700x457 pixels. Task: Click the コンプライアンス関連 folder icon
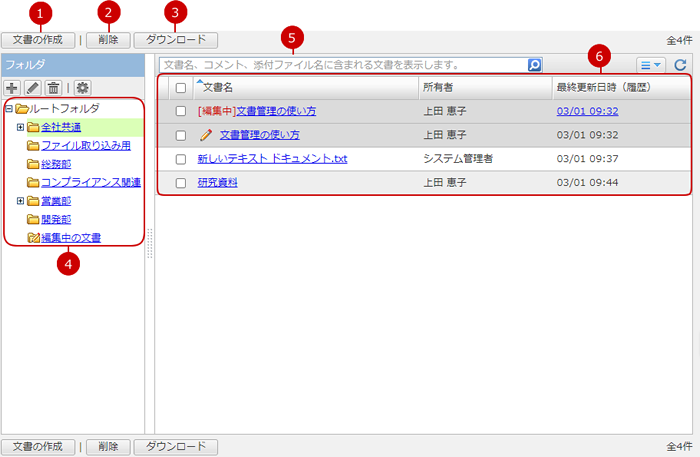click(x=33, y=183)
